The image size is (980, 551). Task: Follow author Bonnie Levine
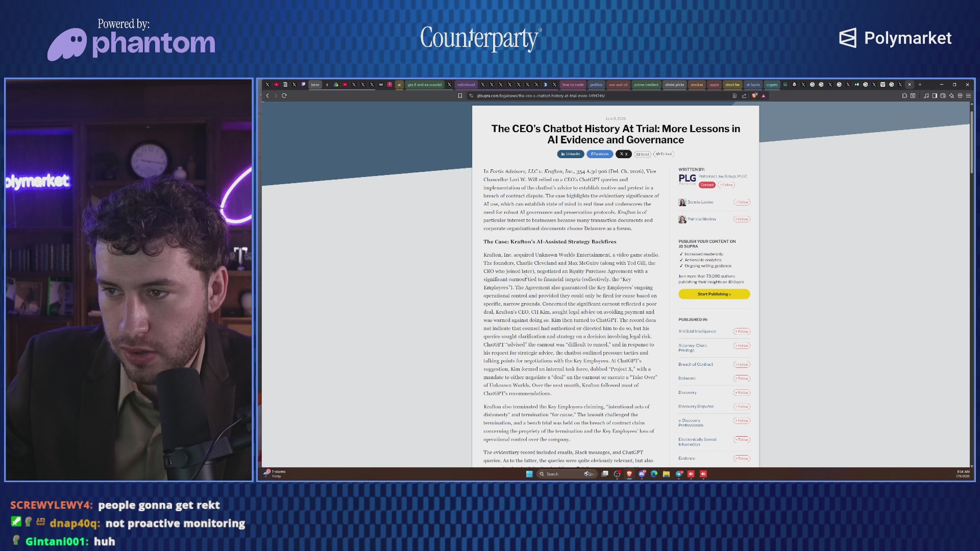[x=742, y=202]
